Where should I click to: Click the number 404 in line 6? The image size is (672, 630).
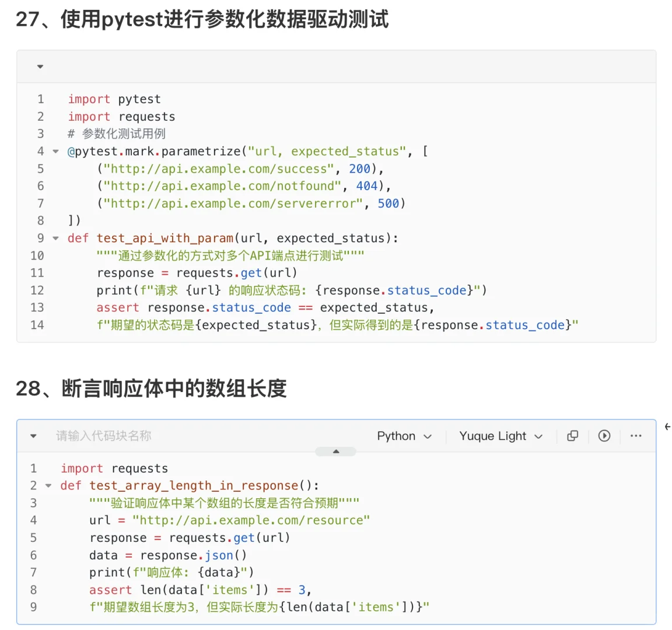[367, 186]
